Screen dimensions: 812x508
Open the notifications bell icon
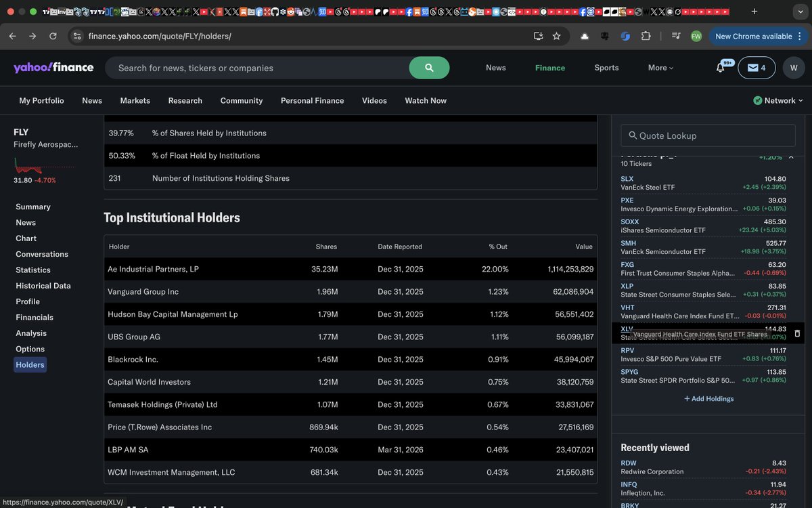coord(721,68)
